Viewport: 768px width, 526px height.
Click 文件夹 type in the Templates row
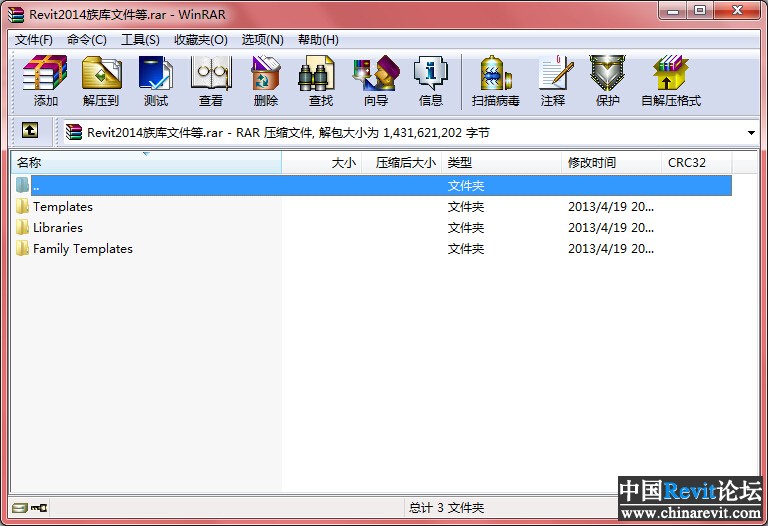[466, 207]
